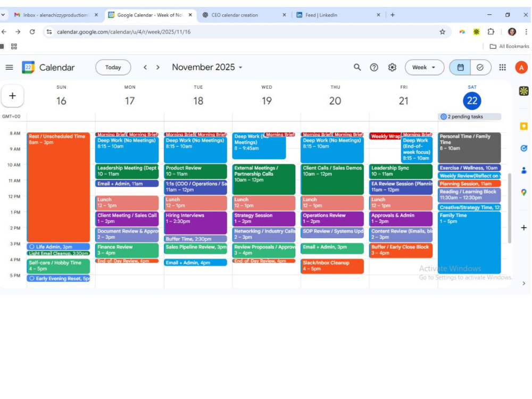Open the browser extensions puzzle icon
This screenshot has height=399, width=532.
pos(491,32)
